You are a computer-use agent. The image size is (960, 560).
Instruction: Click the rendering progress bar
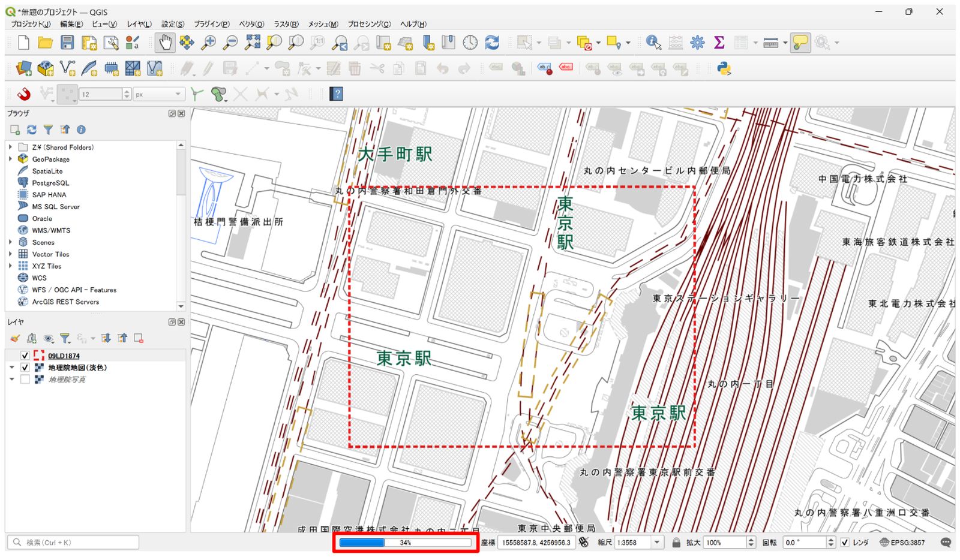[406, 543]
